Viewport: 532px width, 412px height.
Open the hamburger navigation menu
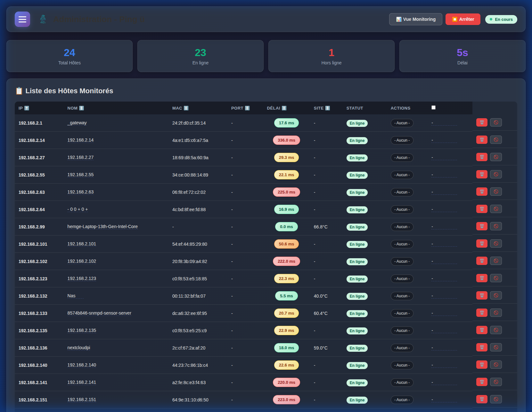pyautogui.click(x=22, y=19)
